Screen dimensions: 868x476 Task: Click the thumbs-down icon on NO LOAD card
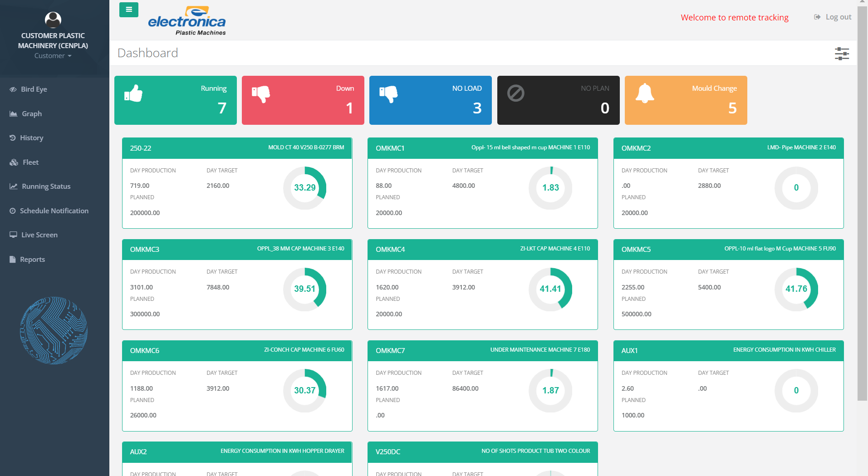click(x=388, y=94)
